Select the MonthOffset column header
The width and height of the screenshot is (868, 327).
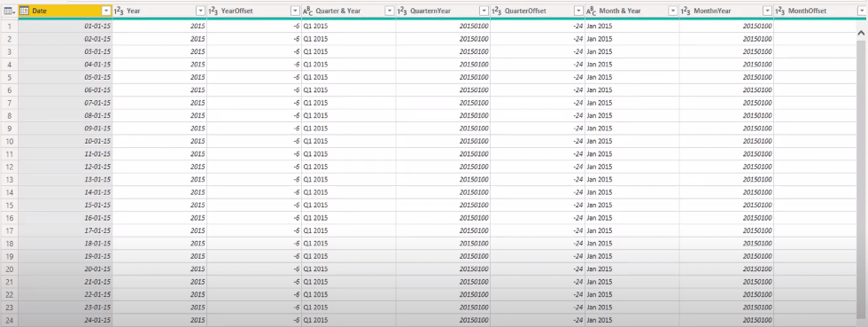(x=821, y=12)
